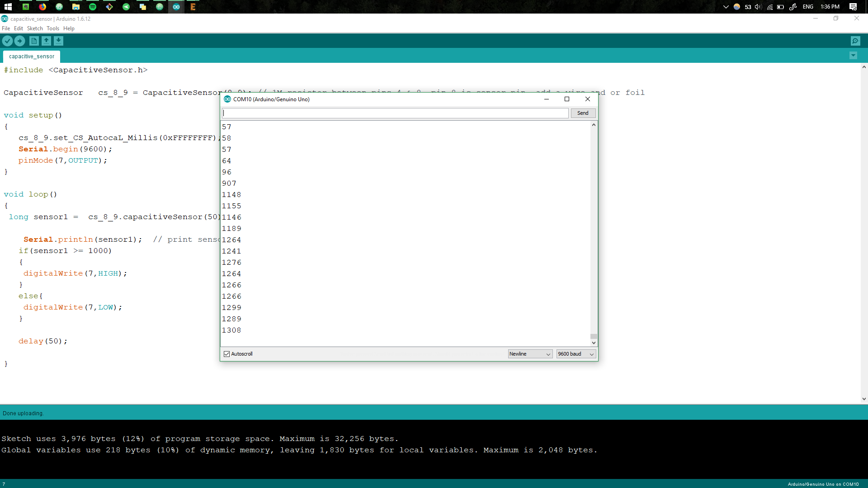868x488 pixels.
Task: Click the 'Serial.begin(9600);' code line
Action: point(65,149)
